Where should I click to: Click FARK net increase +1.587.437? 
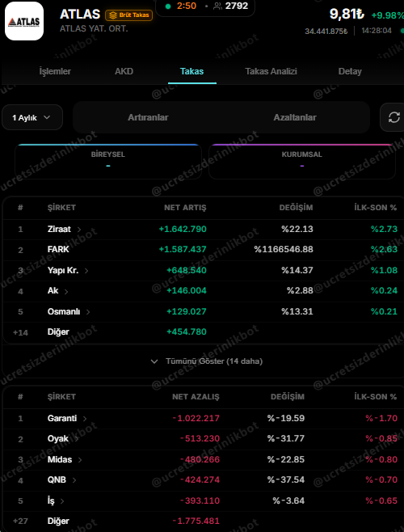point(183,249)
